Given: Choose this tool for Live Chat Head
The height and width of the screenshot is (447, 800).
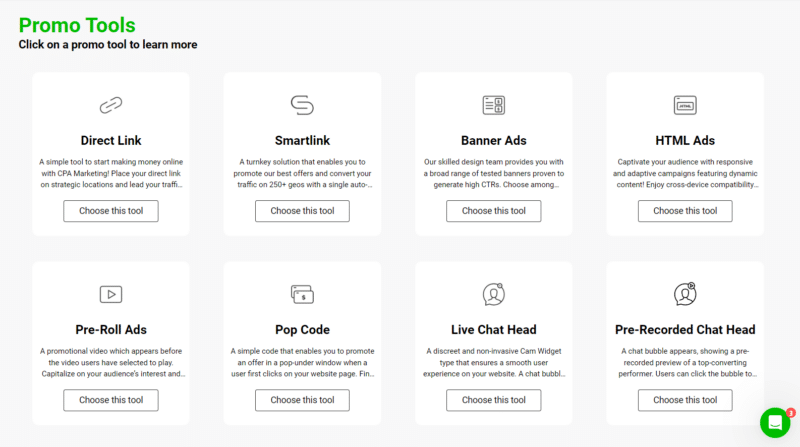Looking at the screenshot, I should point(493,400).
